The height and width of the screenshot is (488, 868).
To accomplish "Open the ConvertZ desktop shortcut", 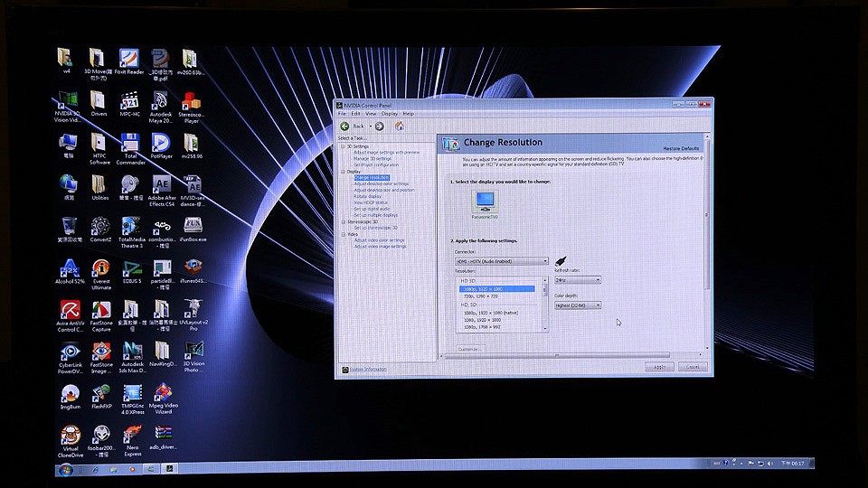I will 100,230.
